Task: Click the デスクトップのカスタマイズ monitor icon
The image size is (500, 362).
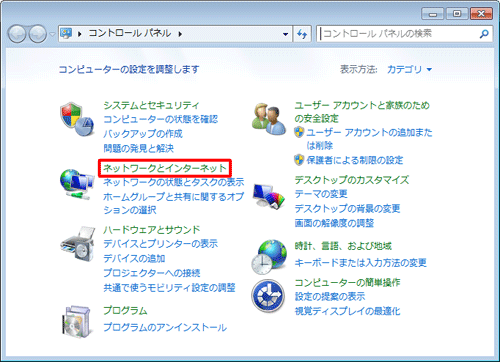Action: [269, 196]
